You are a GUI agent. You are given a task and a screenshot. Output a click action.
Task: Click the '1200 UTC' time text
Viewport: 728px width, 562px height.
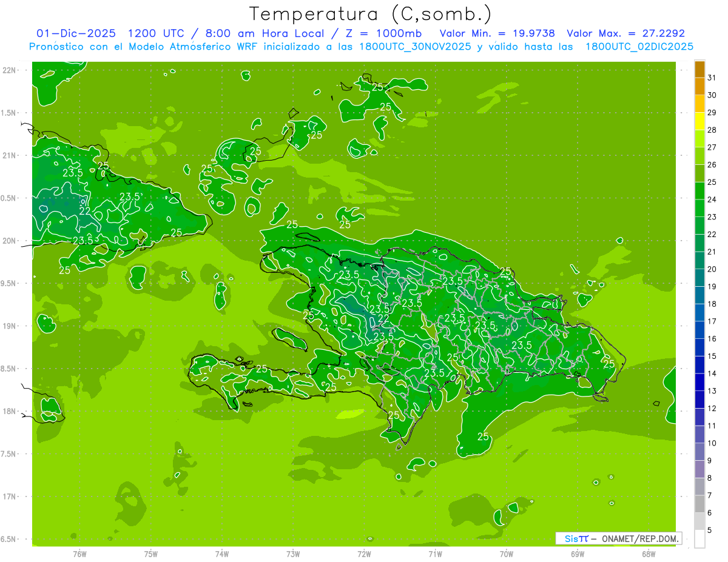(157, 33)
